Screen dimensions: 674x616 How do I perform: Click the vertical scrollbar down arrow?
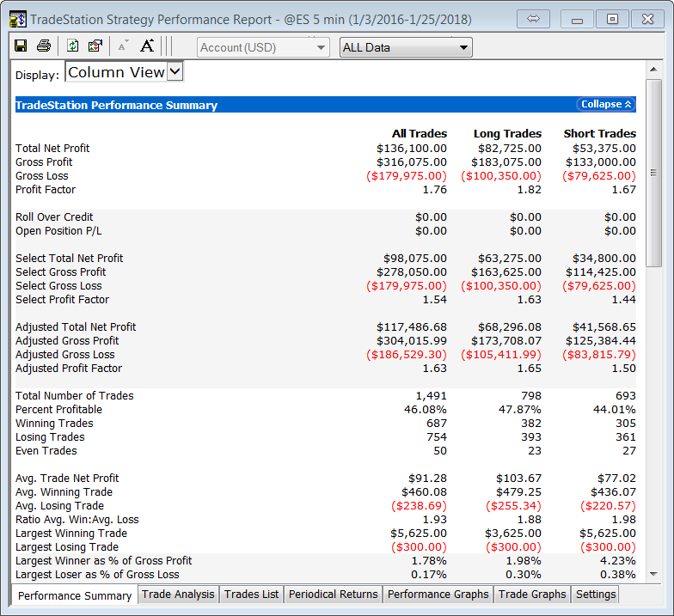pyautogui.click(x=653, y=574)
